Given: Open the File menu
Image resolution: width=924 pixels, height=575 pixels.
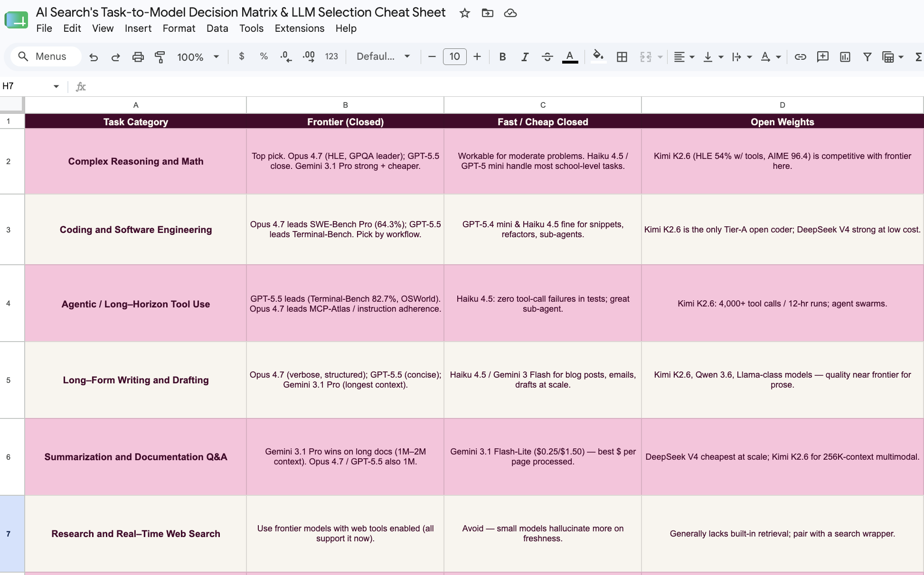Looking at the screenshot, I should pos(44,28).
